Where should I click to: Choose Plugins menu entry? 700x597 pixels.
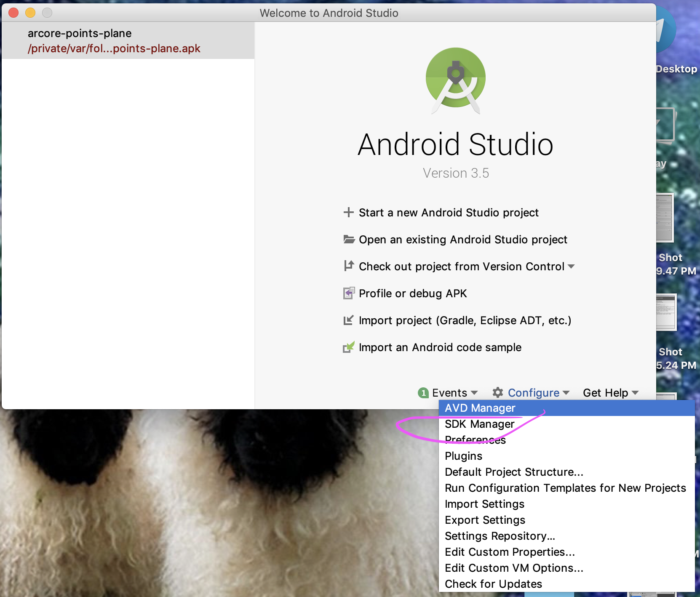(x=566, y=456)
